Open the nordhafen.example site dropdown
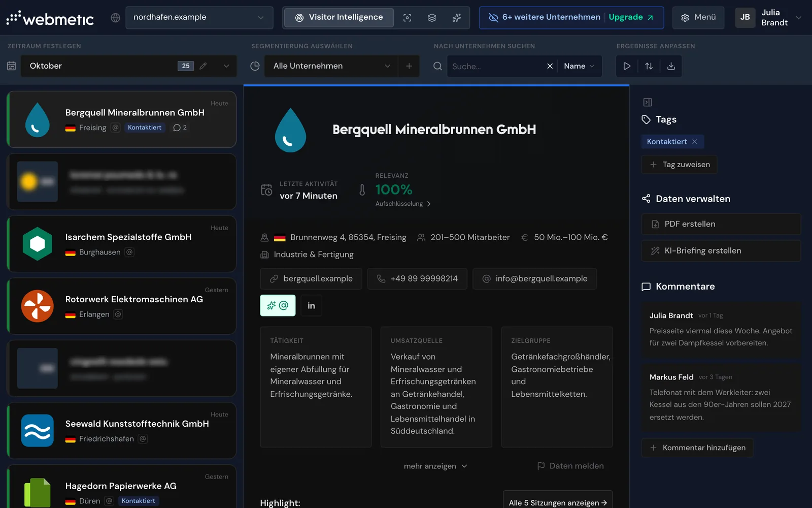The image size is (812, 508). tap(199, 17)
